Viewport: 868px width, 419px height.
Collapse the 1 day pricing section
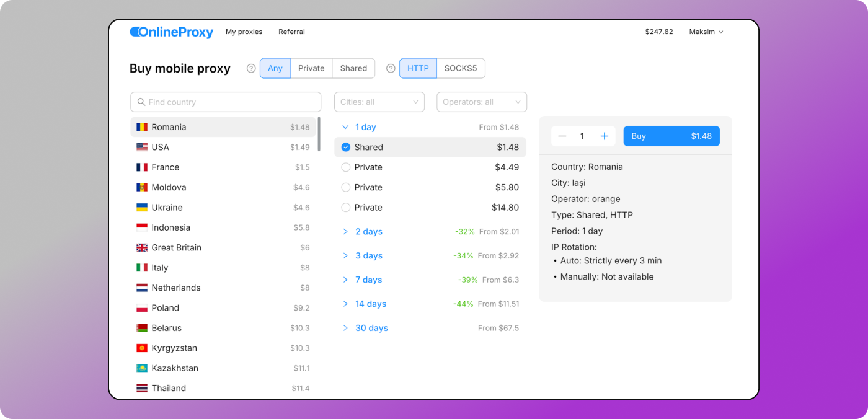coord(365,128)
